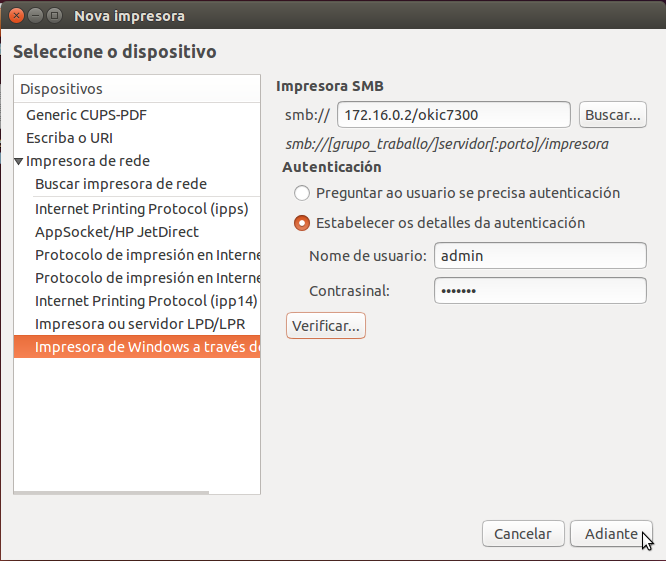Minimize the Nova impresora window
This screenshot has height=561, width=666.
[35, 16]
